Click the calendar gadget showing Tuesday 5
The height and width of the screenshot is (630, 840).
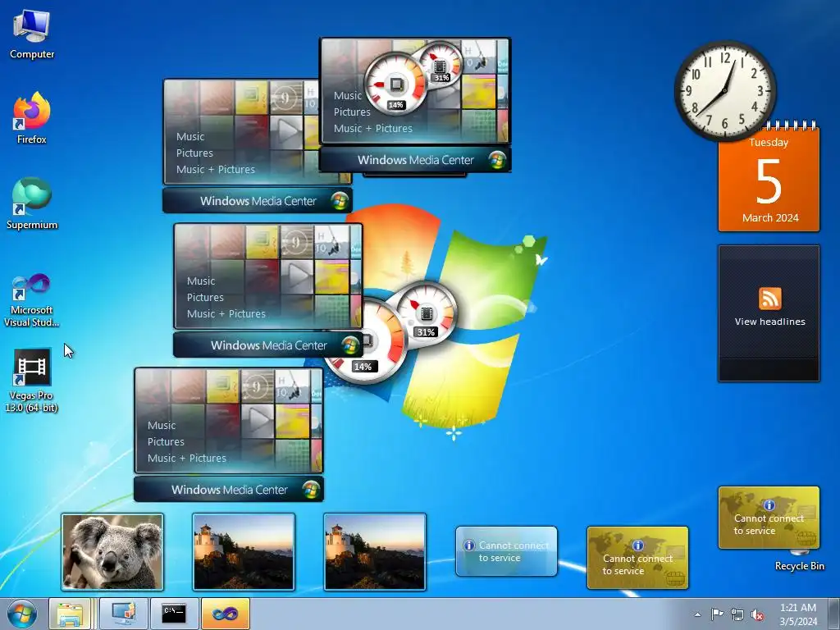coord(769,180)
